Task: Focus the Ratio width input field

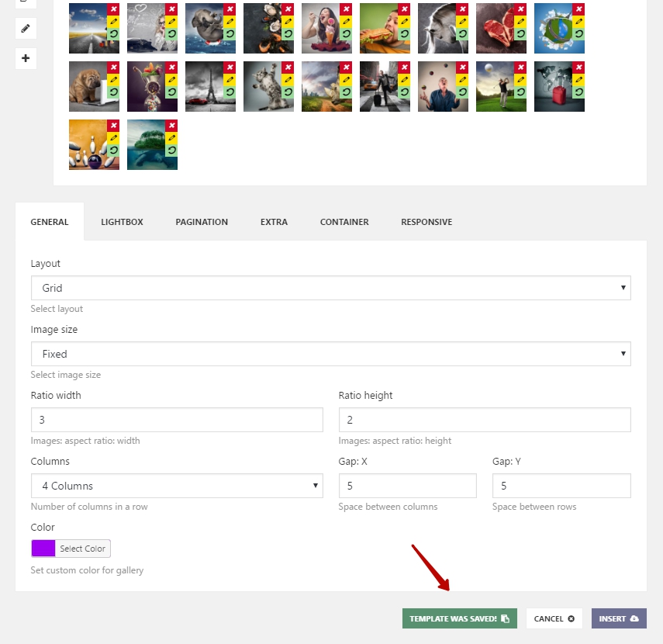Action: tap(177, 420)
